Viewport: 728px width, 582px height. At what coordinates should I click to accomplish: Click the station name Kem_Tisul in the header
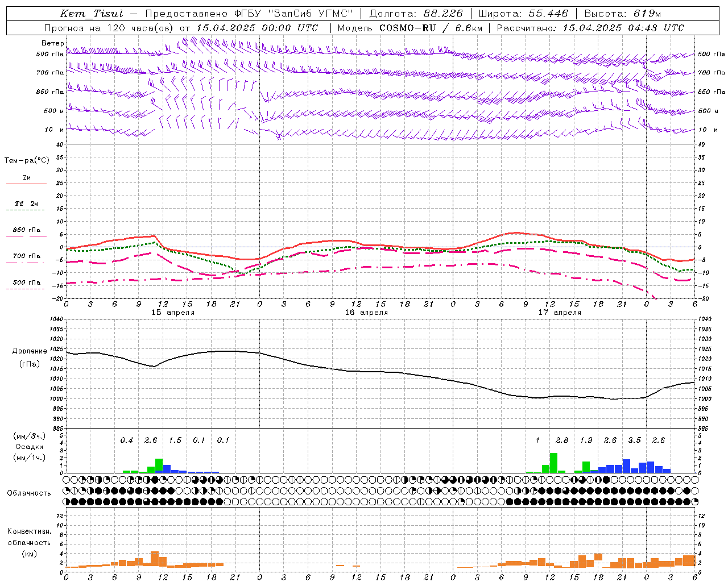point(92,14)
